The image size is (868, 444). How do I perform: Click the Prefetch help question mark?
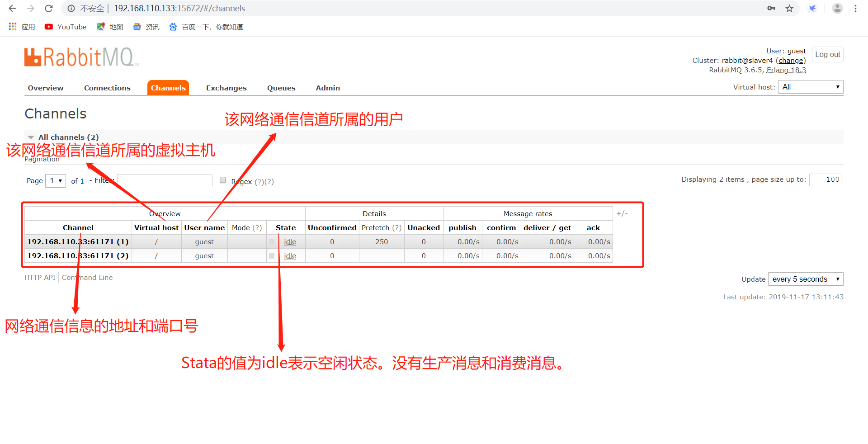396,227
